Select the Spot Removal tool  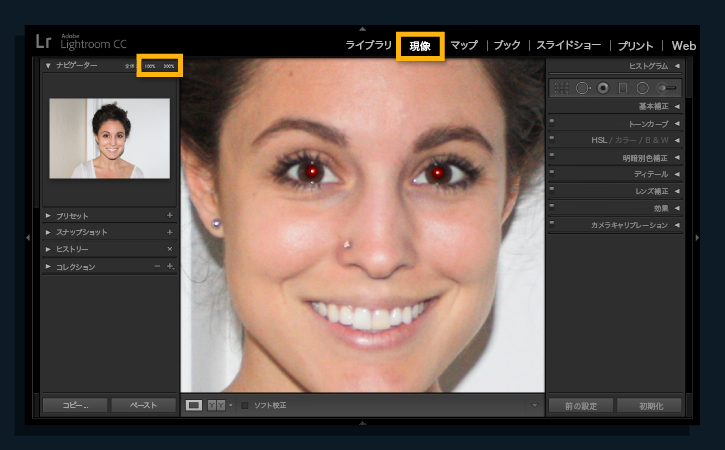pos(582,88)
